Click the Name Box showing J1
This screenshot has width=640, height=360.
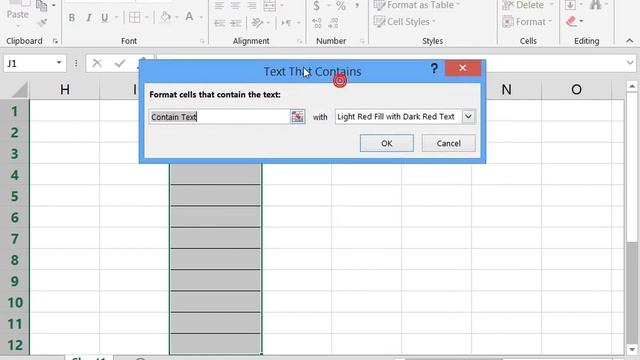point(29,63)
